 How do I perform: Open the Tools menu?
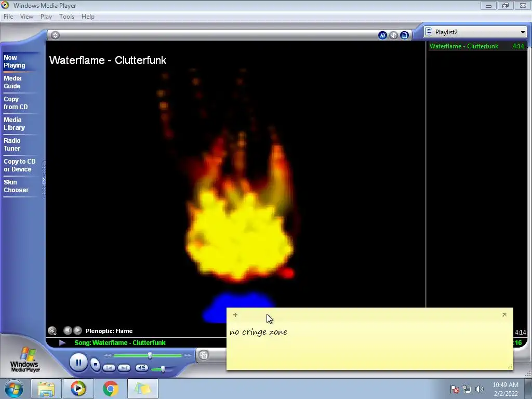[66, 17]
